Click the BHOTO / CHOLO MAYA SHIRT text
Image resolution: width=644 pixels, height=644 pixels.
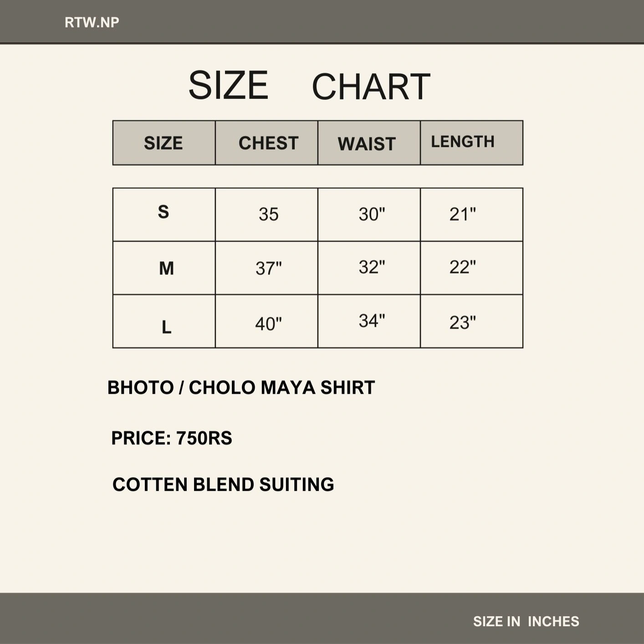[x=241, y=388]
